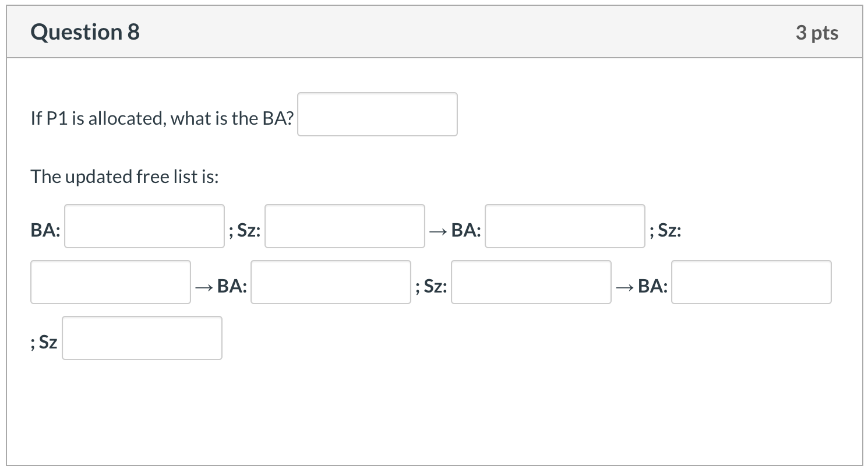Screen dimensions: 868x472
Task: Click 'The updated free list is:' text
Action: pos(125,176)
